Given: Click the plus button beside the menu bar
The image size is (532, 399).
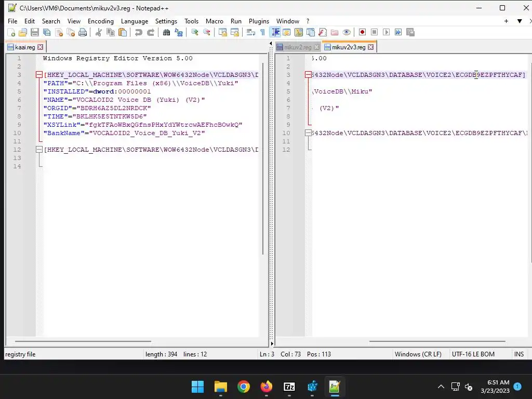Looking at the screenshot, I should point(506,21).
